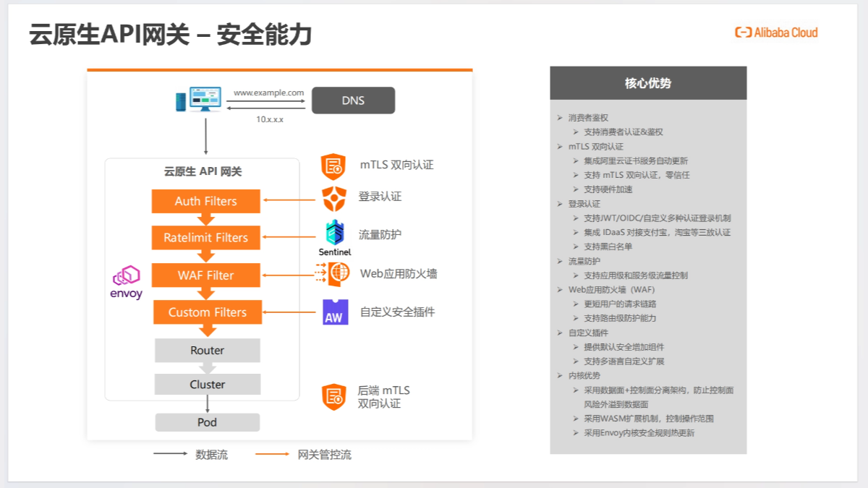
Task: Click the 登录认证 diagram label
Action: coord(380,197)
